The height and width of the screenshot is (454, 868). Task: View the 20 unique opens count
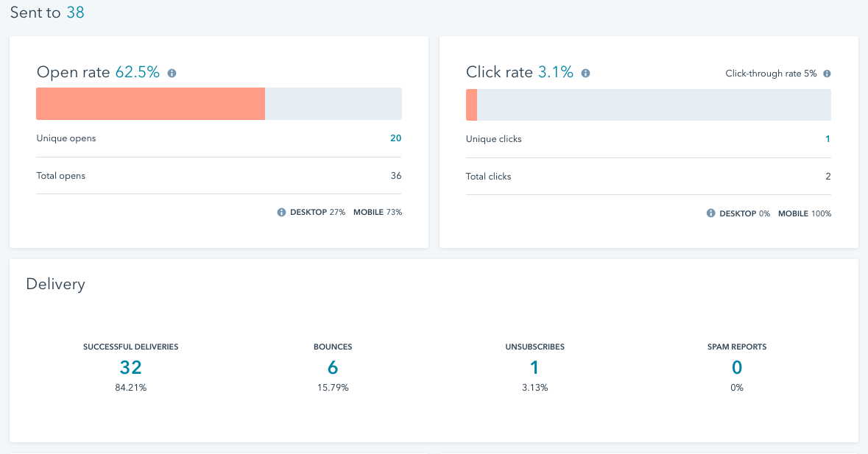click(395, 138)
